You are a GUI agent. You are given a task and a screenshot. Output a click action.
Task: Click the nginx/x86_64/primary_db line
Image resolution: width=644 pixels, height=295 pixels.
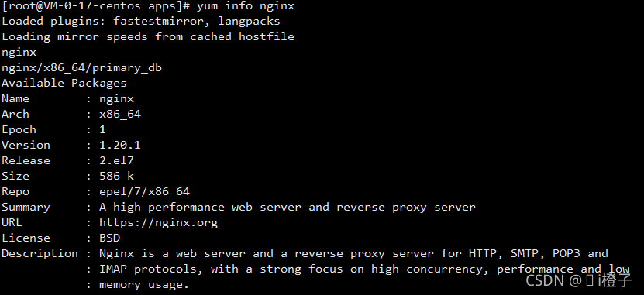click(81, 68)
